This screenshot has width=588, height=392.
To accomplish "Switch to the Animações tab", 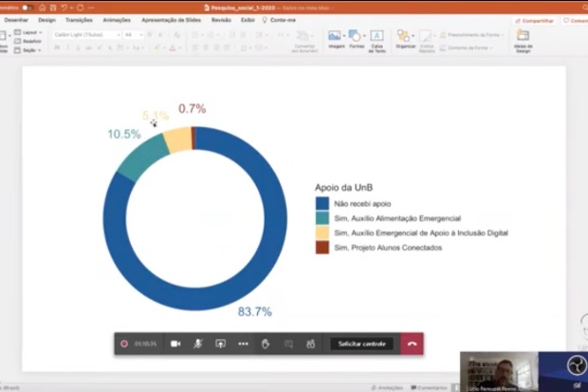I will tap(117, 20).
